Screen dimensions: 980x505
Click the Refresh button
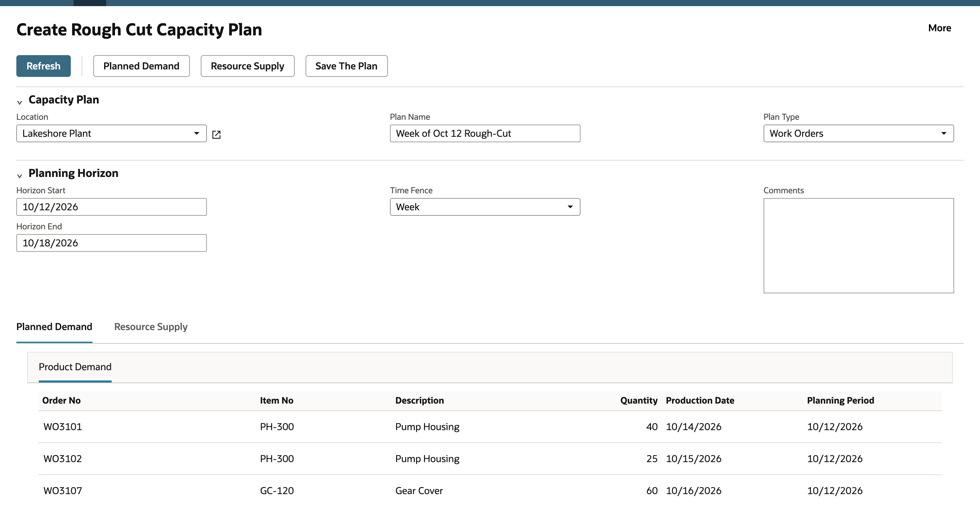tap(43, 66)
